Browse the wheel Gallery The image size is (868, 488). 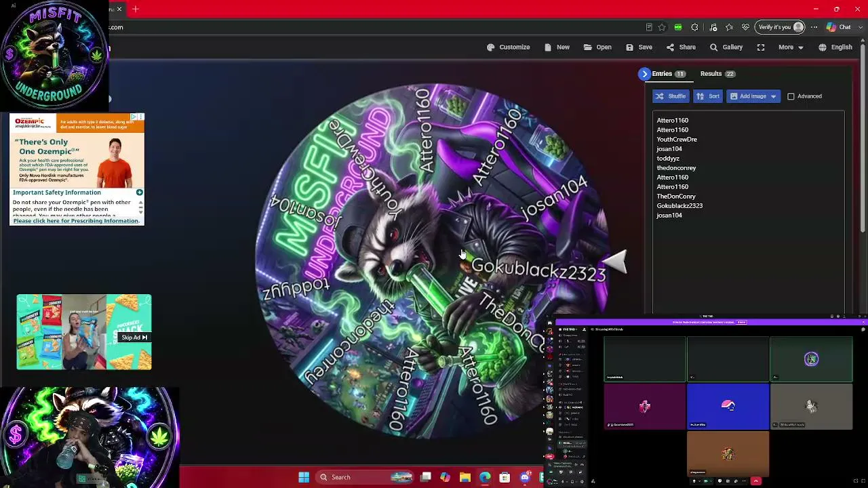coord(726,47)
